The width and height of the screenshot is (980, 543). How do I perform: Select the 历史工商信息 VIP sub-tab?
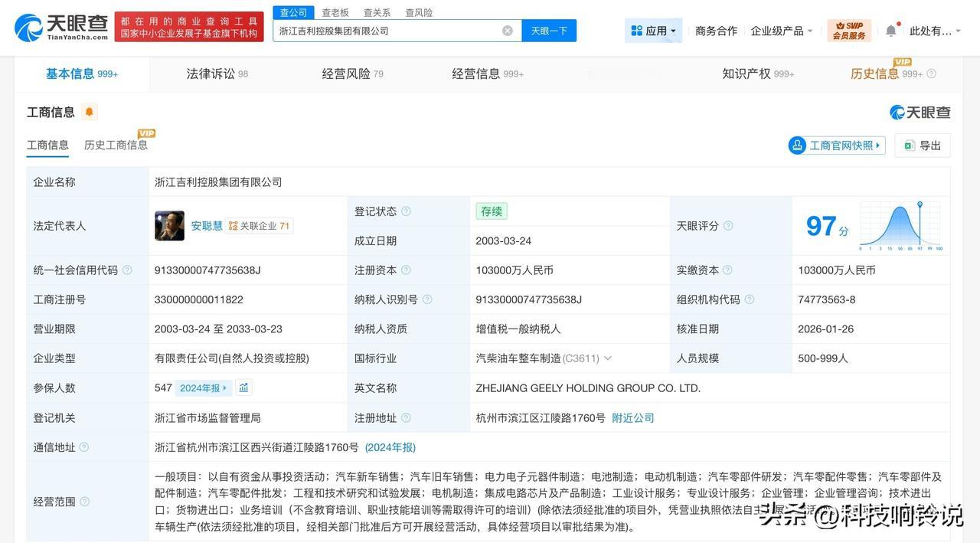point(116,145)
